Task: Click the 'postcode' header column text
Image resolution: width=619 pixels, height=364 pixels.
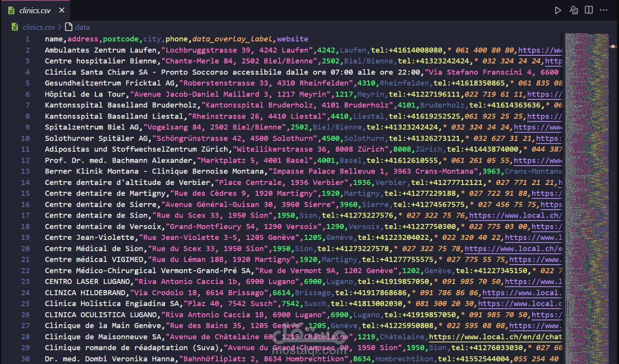Action: pyautogui.click(x=121, y=39)
